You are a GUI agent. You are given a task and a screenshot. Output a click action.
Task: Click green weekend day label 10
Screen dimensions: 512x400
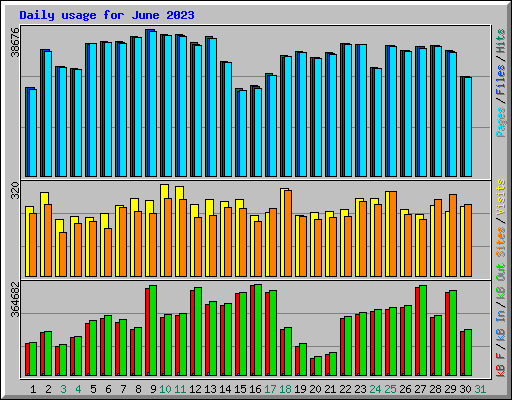coord(165,389)
